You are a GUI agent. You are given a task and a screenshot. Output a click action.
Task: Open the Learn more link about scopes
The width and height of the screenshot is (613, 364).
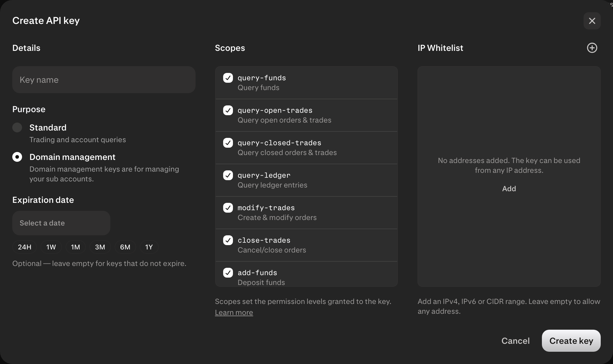[234, 313]
